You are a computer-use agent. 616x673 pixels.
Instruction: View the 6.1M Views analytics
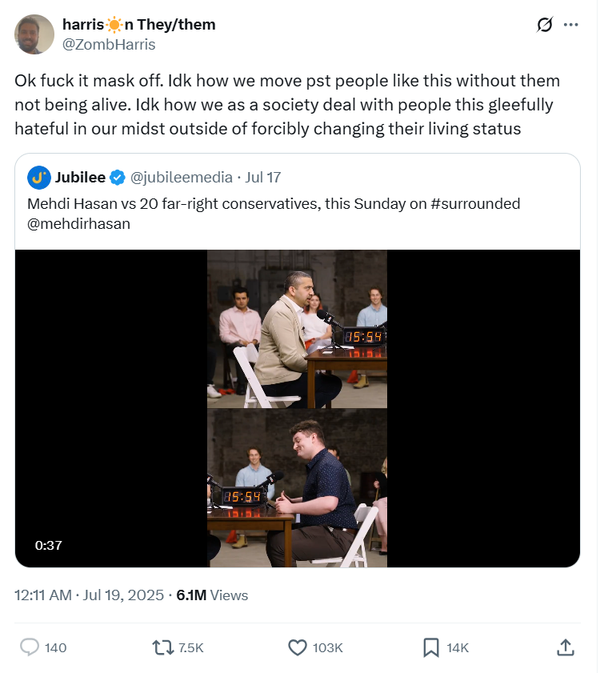(x=212, y=595)
